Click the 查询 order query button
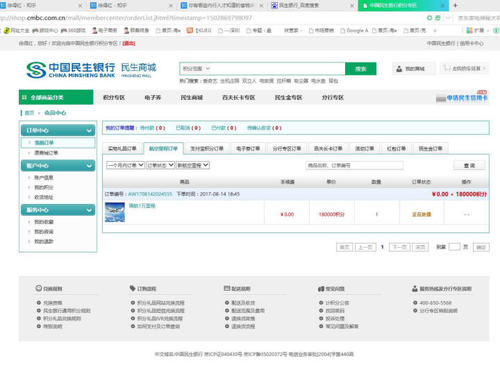Viewport: 500px width, 374px height. pos(469,165)
